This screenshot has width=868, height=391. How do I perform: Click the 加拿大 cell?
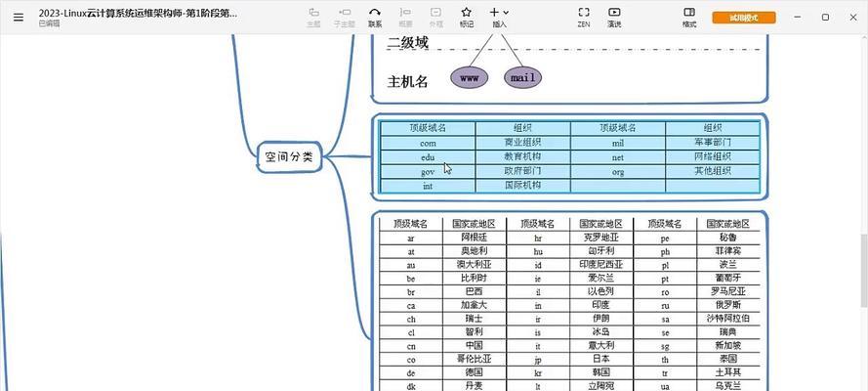pyautogui.click(x=475, y=305)
